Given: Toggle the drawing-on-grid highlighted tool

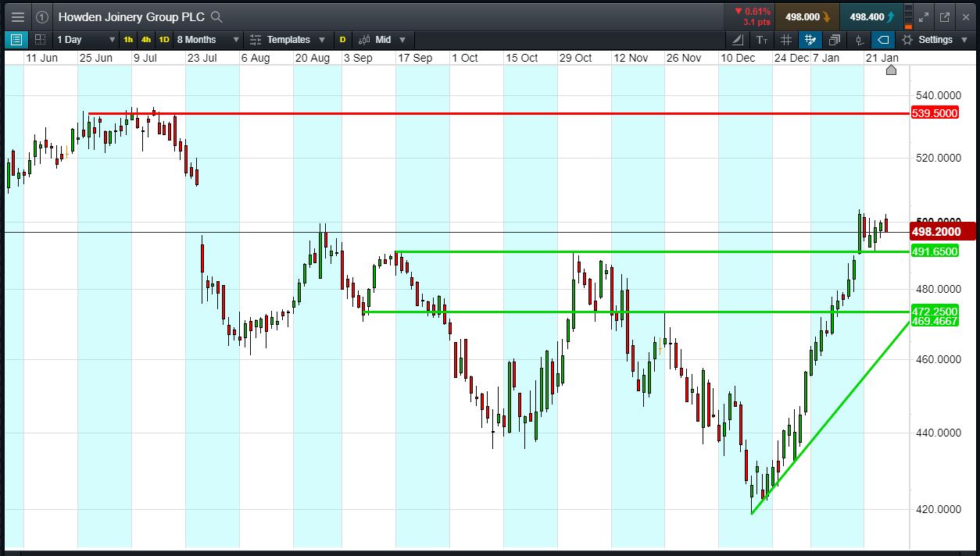Looking at the screenshot, I should pos(810,40).
